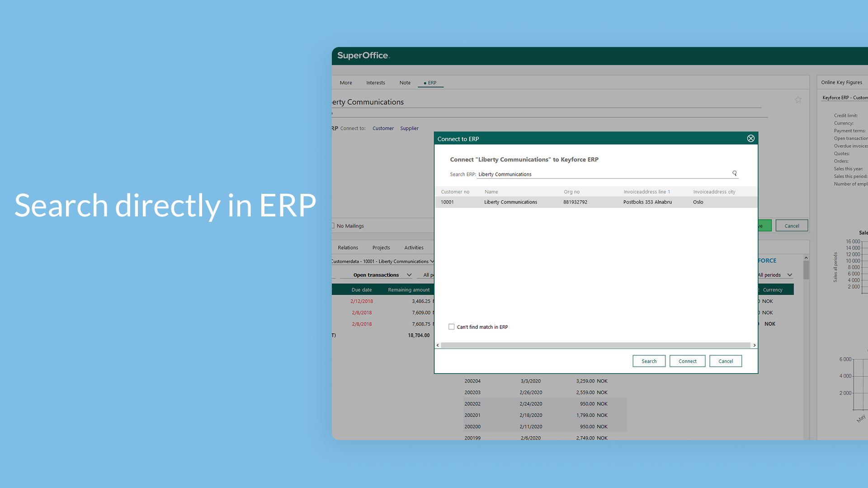Select the Relations panel icon
Image resolution: width=868 pixels, height=488 pixels.
[348, 247]
